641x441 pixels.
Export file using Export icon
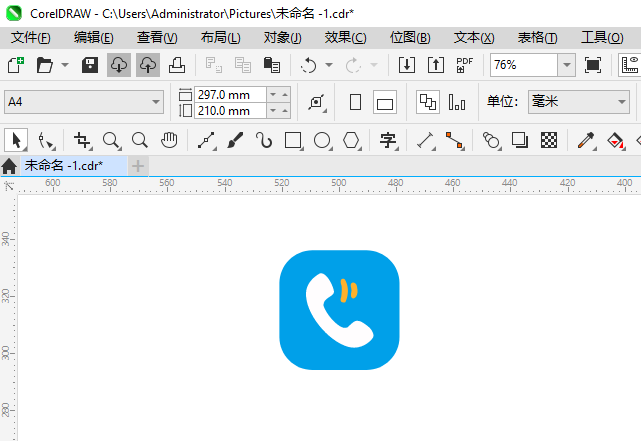pyautogui.click(x=436, y=65)
